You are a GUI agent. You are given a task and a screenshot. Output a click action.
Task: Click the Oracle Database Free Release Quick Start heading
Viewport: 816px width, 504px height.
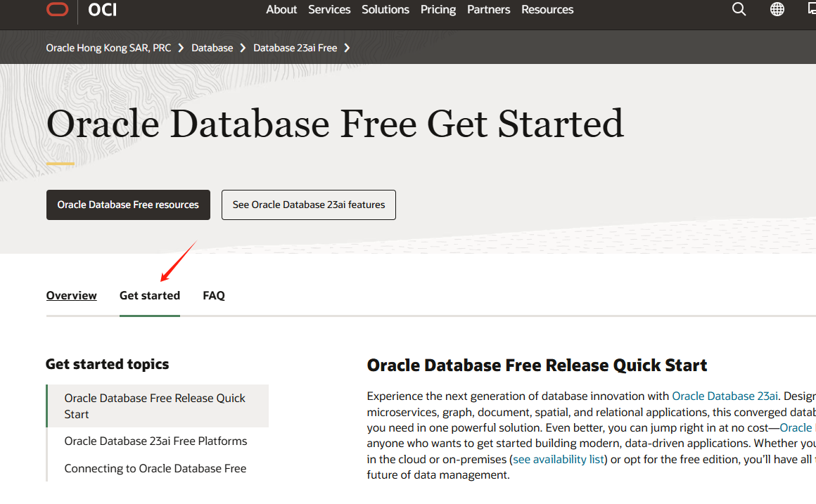click(x=537, y=365)
